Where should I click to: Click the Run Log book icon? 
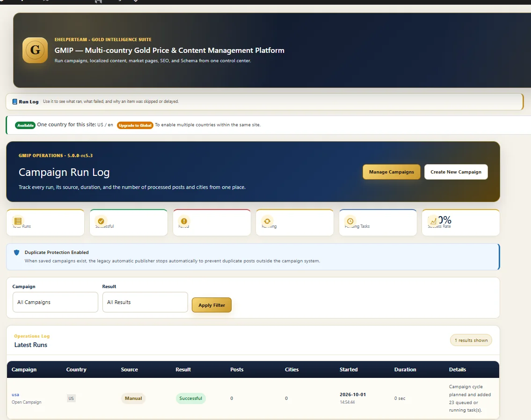(x=15, y=101)
